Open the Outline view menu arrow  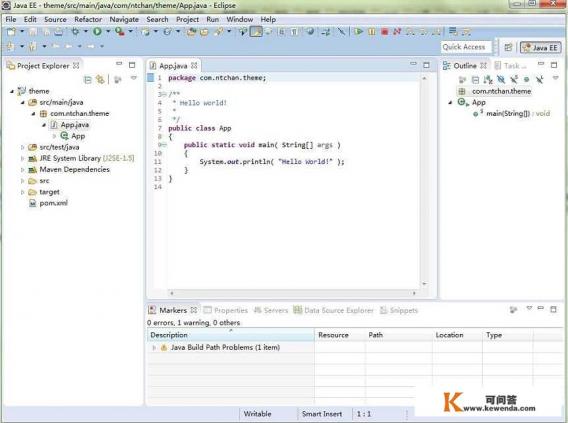tap(556, 78)
